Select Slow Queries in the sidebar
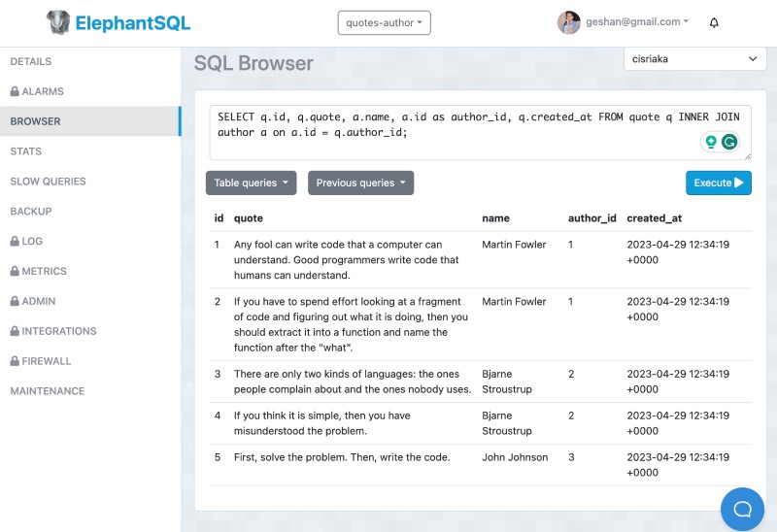Screen dimensions: 777x532 coord(48,182)
